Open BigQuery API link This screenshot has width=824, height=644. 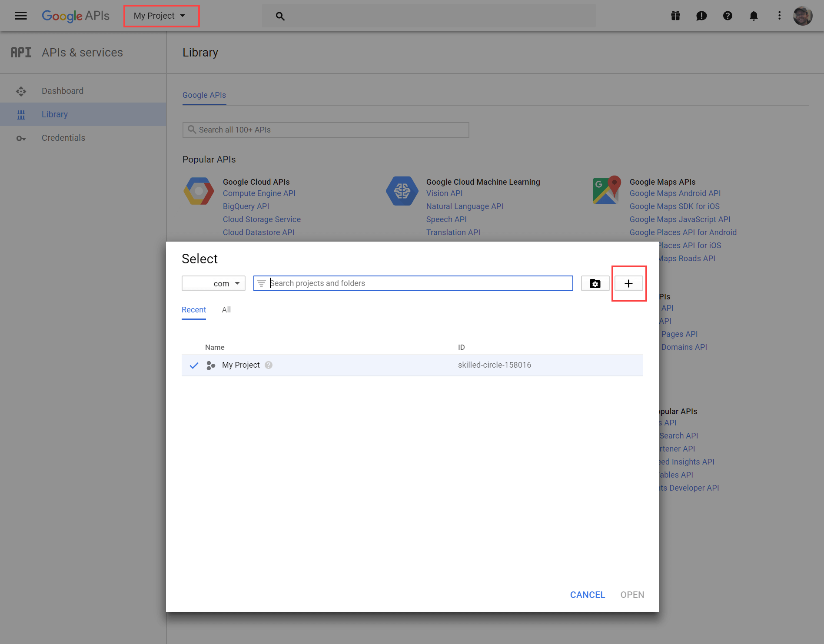pos(246,206)
